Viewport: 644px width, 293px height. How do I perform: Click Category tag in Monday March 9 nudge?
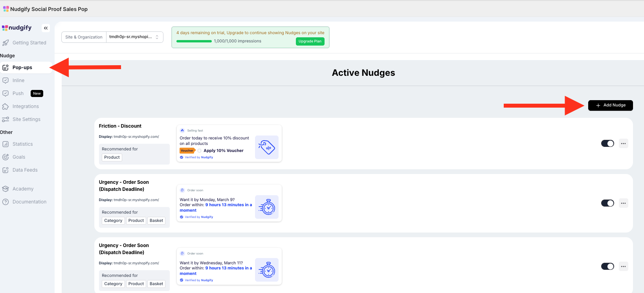113,221
